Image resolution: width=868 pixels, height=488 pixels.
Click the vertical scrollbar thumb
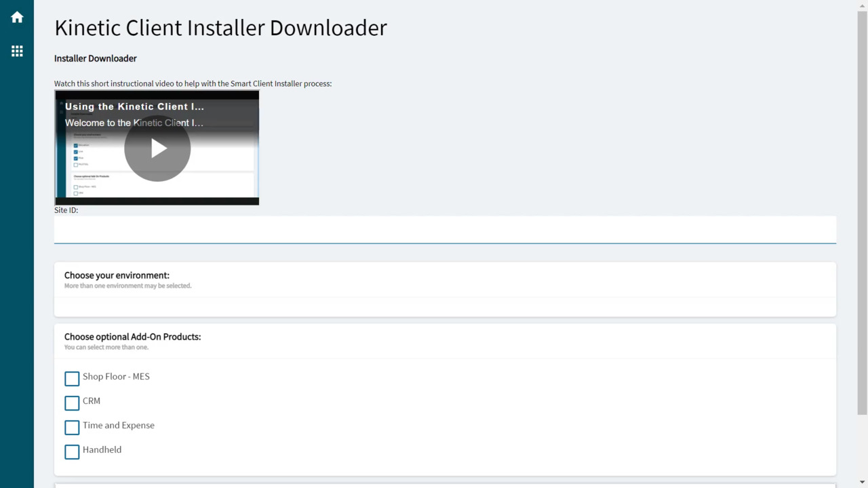tap(862, 213)
